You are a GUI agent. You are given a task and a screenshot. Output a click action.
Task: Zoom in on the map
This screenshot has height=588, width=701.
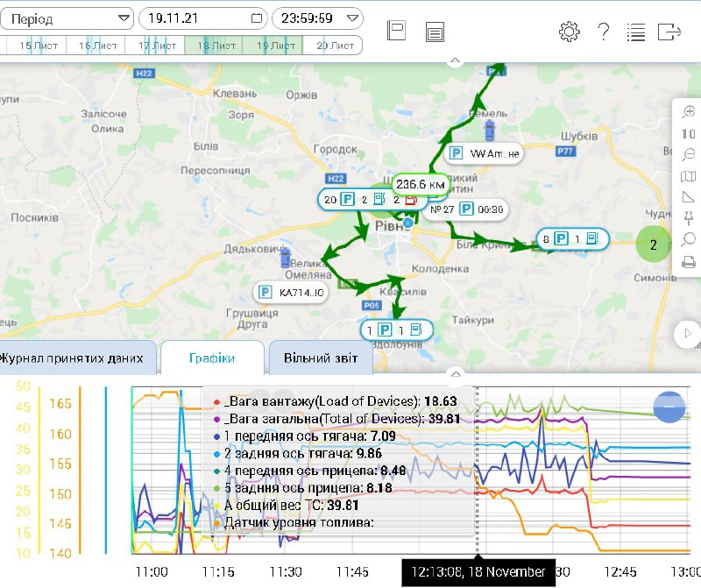click(x=689, y=112)
